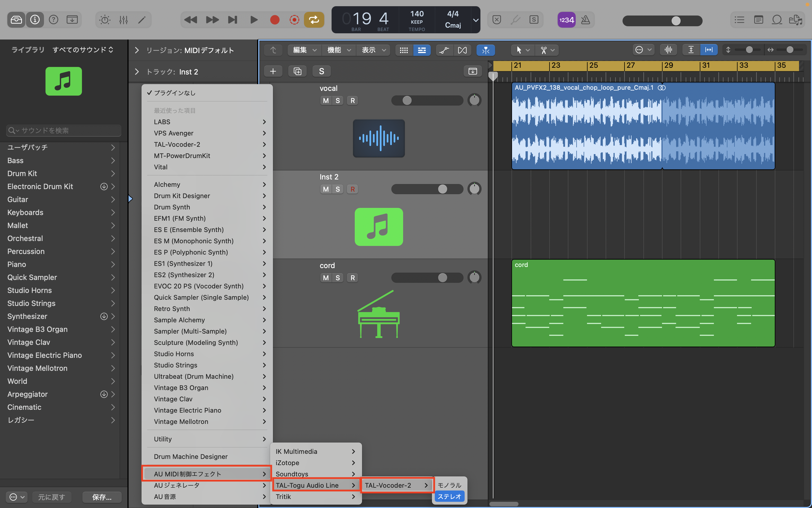812x508 pixels.
Task: Open the Bass library category
Action: click(60, 161)
